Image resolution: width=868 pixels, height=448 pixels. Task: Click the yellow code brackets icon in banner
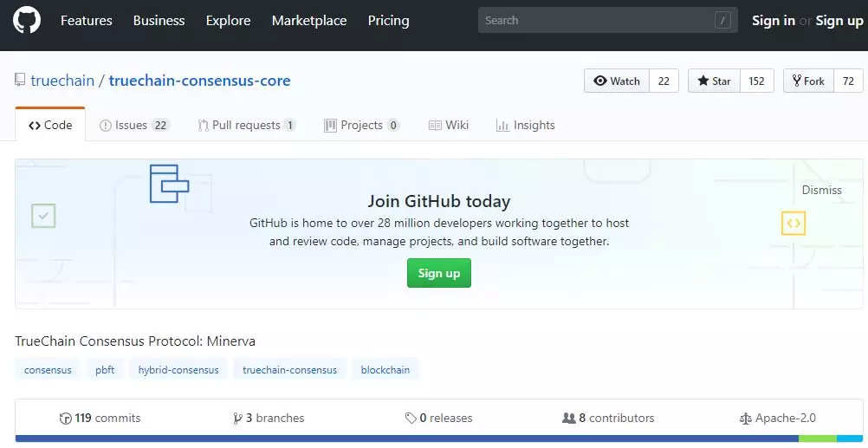(x=794, y=224)
